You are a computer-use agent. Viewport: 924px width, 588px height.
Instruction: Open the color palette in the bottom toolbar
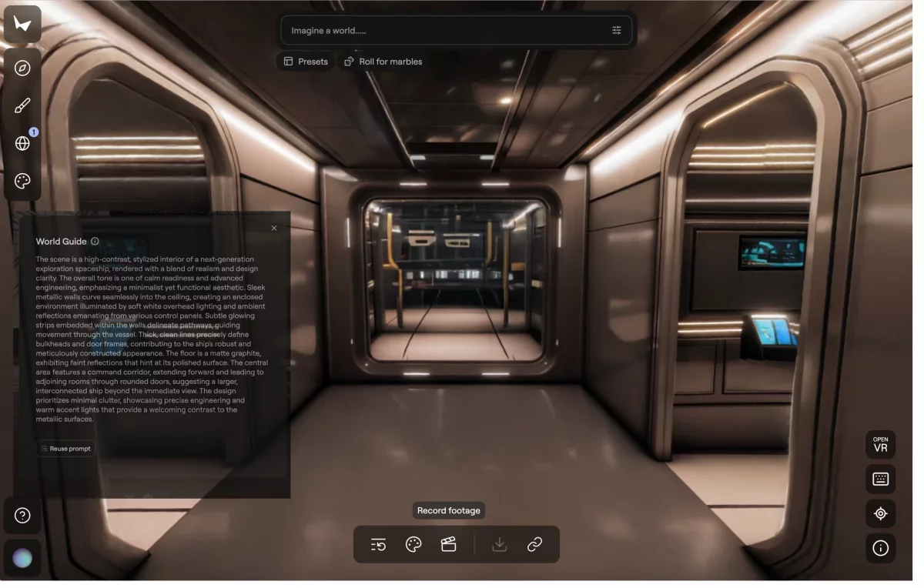click(x=413, y=544)
